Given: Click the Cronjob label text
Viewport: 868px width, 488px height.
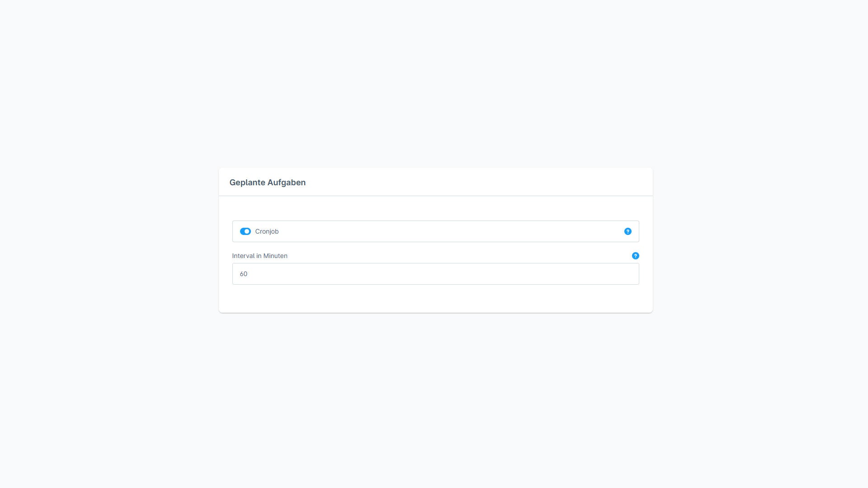Looking at the screenshot, I should [x=267, y=231].
